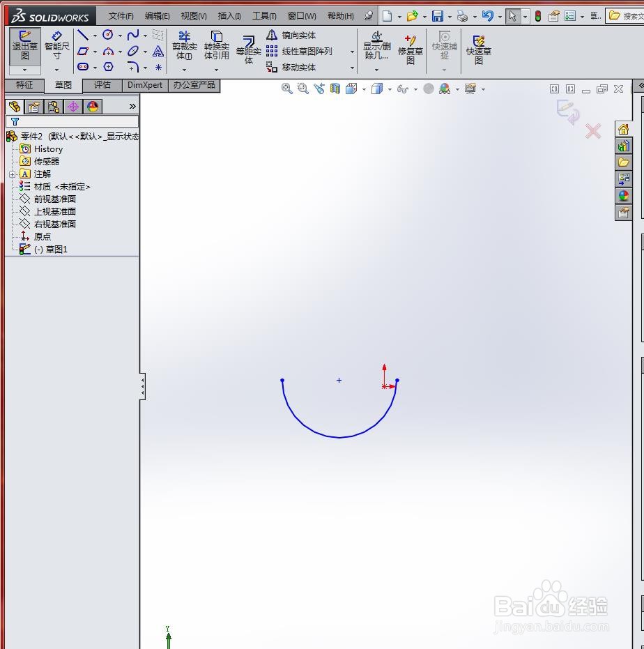Screen dimensions: 644x649
Task: Click Repair Sketch (修复草图)
Action: (x=410, y=49)
